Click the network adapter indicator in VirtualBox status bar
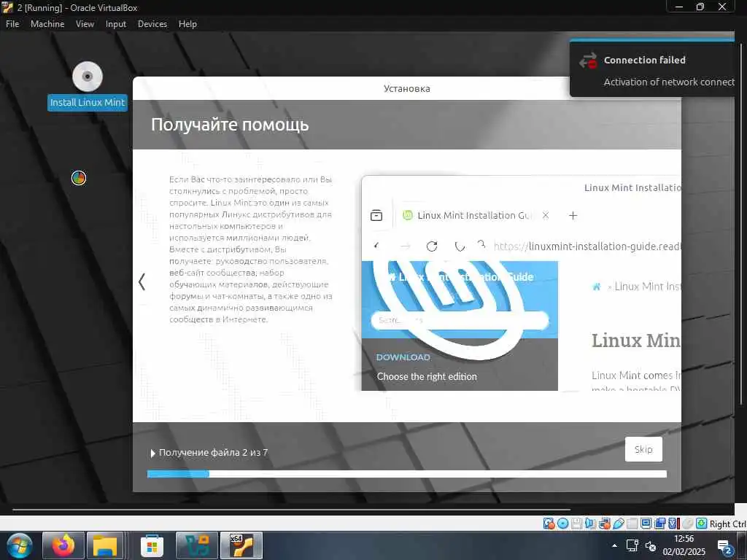Screen dimensions: 747x560 click(x=605, y=524)
